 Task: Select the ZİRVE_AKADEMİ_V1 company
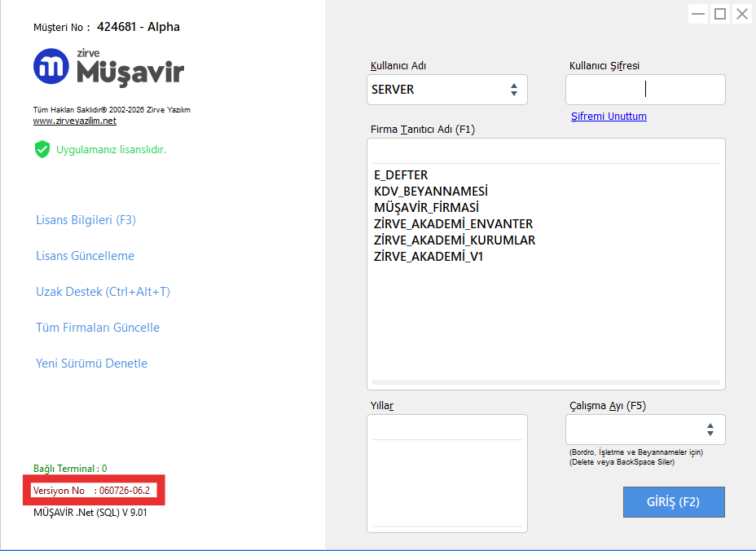[429, 257]
